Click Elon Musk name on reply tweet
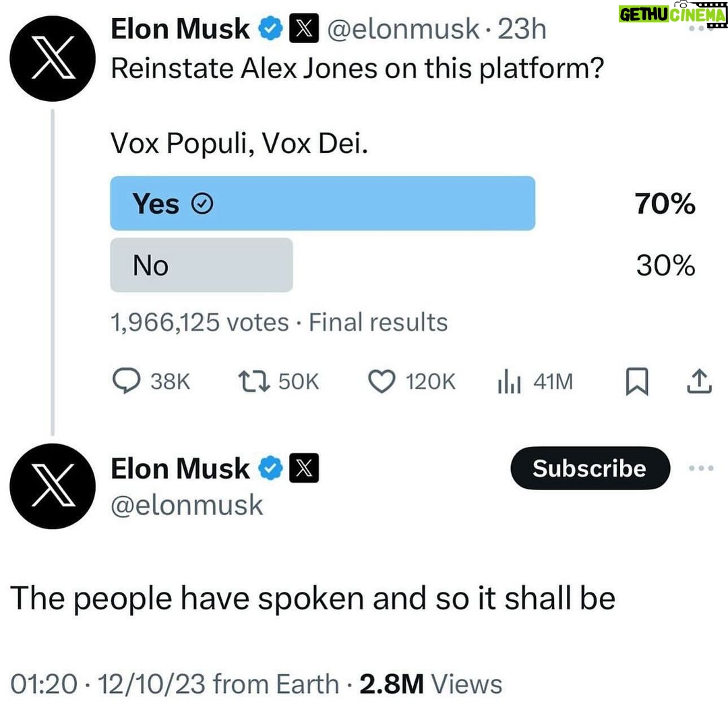The width and height of the screenshot is (728, 724). (x=180, y=468)
